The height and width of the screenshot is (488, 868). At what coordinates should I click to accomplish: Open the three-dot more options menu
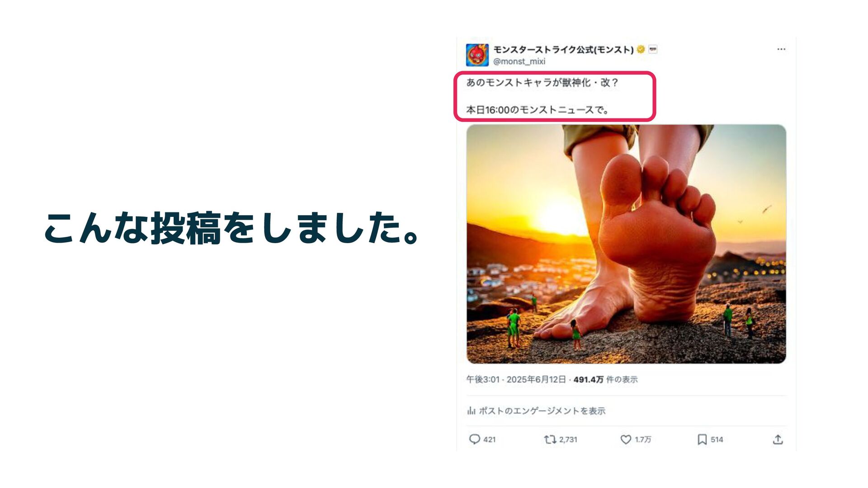pyautogui.click(x=781, y=49)
